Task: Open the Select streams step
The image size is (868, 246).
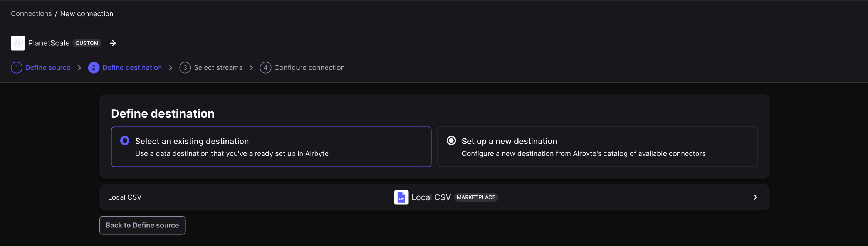Action: coord(218,68)
